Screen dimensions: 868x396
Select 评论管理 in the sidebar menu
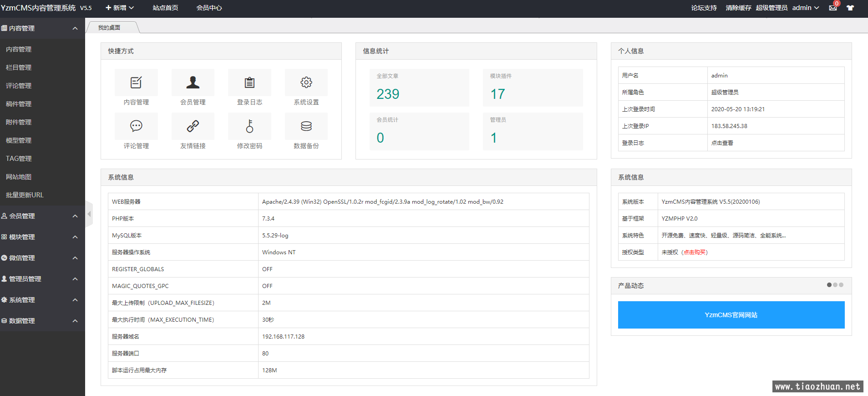[x=19, y=86]
